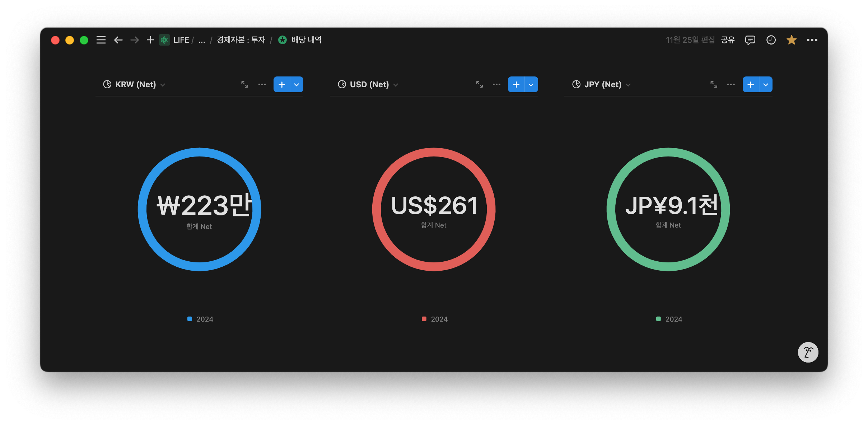Click the new page plus icon
The height and width of the screenshot is (425, 868).
[x=150, y=40]
